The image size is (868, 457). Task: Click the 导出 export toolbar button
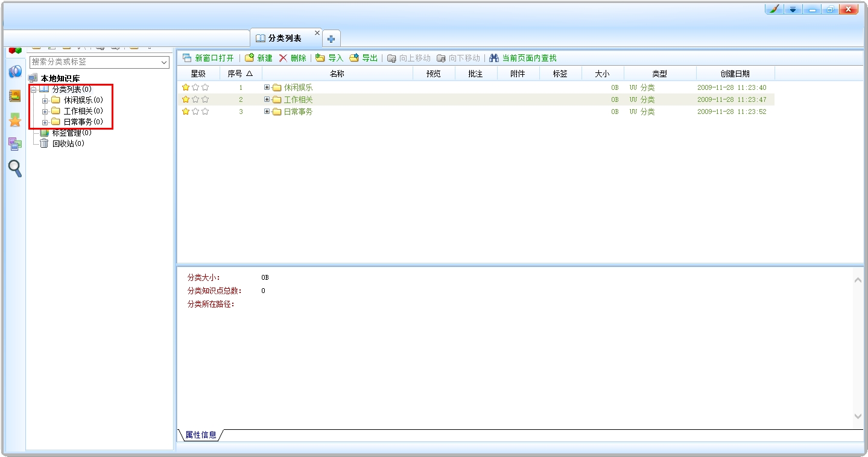pyautogui.click(x=364, y=58)
